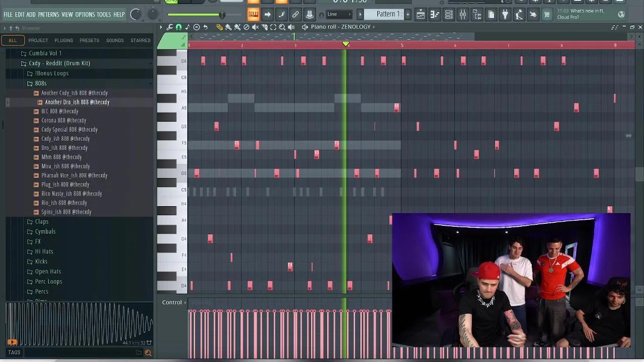Open the Mixer window
Screen dimensions: 644x362
pos(463,14)
